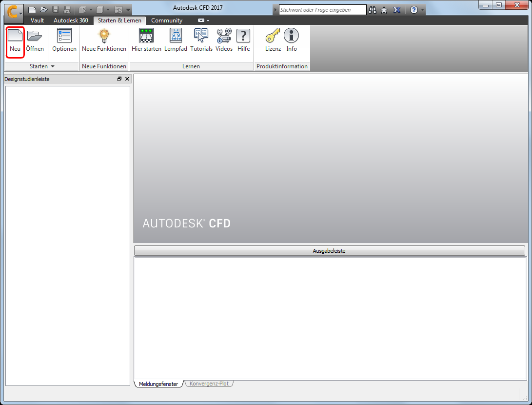Maximize the Autodesk CFD window

click(499, 5)
